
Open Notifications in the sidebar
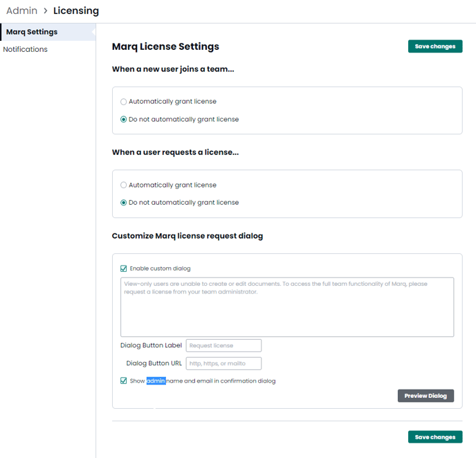click(x=25, y=49)
